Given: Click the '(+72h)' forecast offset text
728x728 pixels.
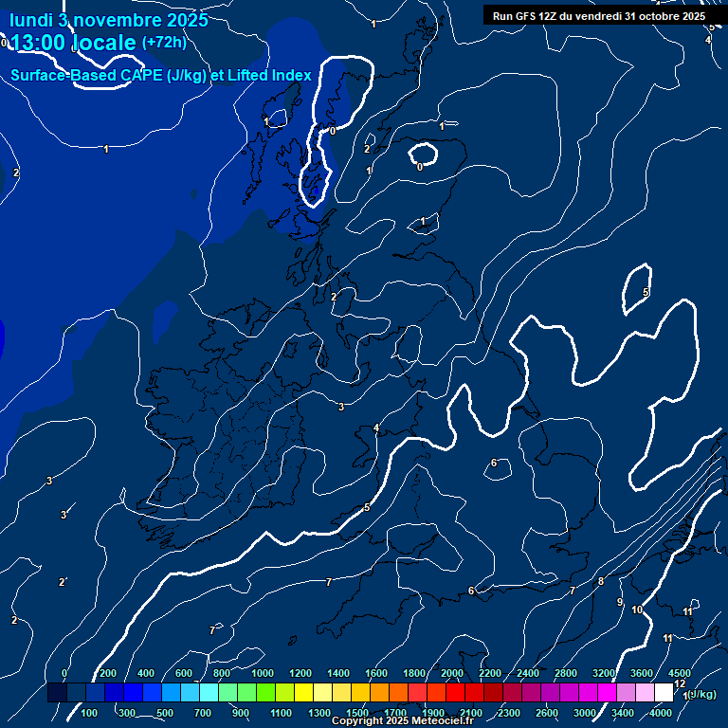Looking at the screenshot, I should (x=164, y=43).
